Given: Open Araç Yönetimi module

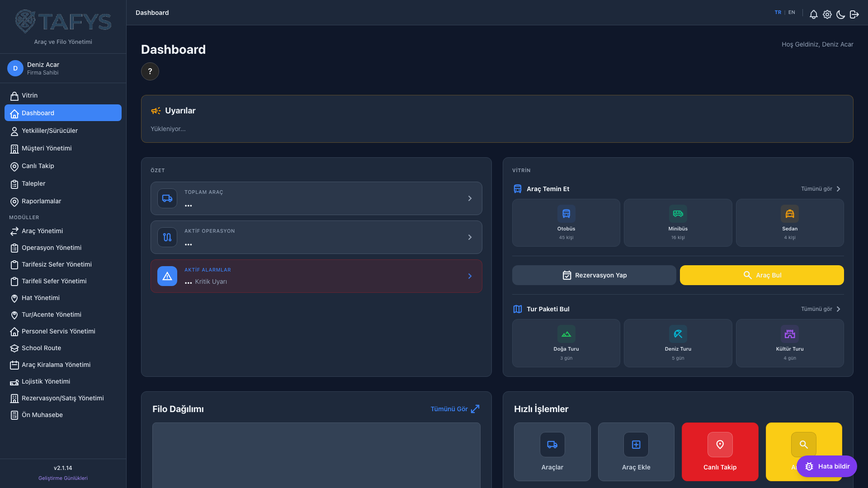Looking at the screenshot, I should tap(63, 231).
